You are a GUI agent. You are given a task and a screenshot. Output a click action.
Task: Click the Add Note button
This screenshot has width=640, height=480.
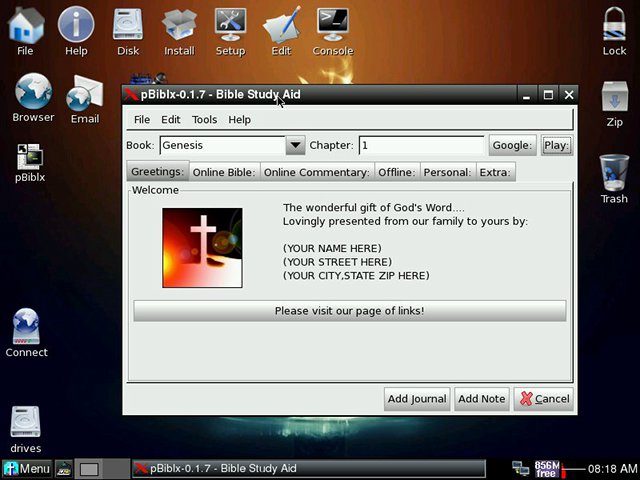tap(482, 399)
